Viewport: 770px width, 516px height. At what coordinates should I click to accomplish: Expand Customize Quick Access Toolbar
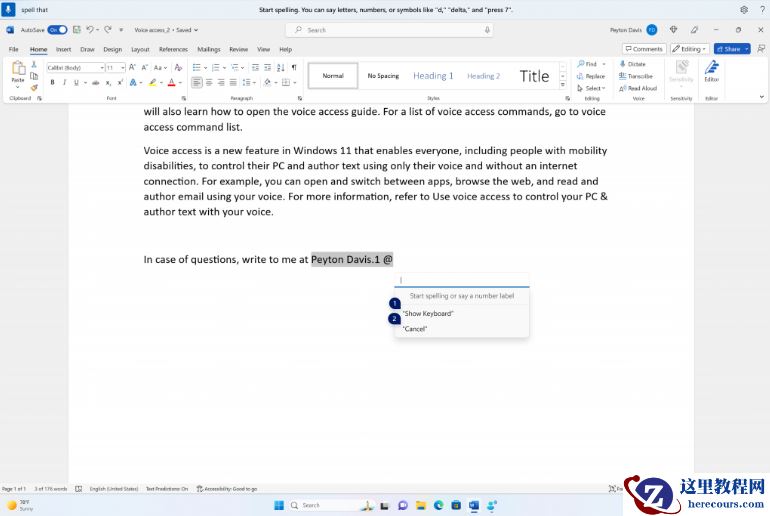[x=121, y=30]
